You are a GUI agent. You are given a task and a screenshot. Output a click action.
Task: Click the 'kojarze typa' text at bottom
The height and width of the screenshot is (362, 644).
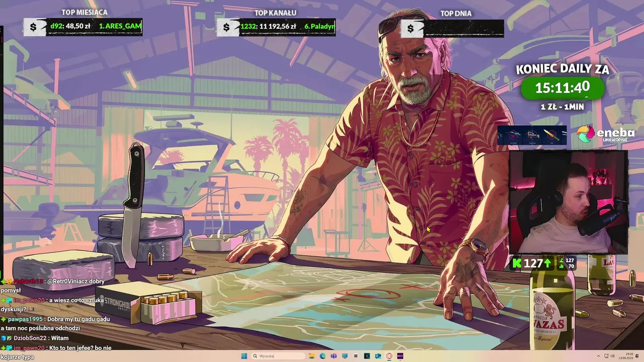point(17,357)
